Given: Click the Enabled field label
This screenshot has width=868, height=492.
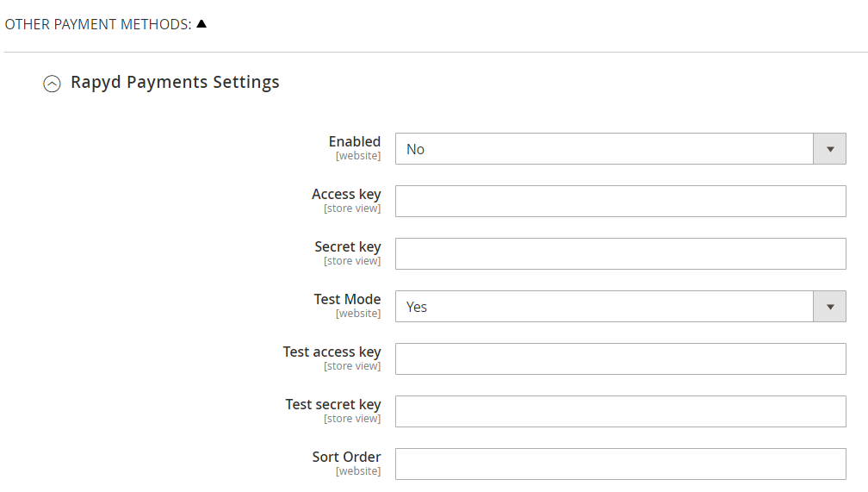Looking at the screenshot, I should (354, 141).
